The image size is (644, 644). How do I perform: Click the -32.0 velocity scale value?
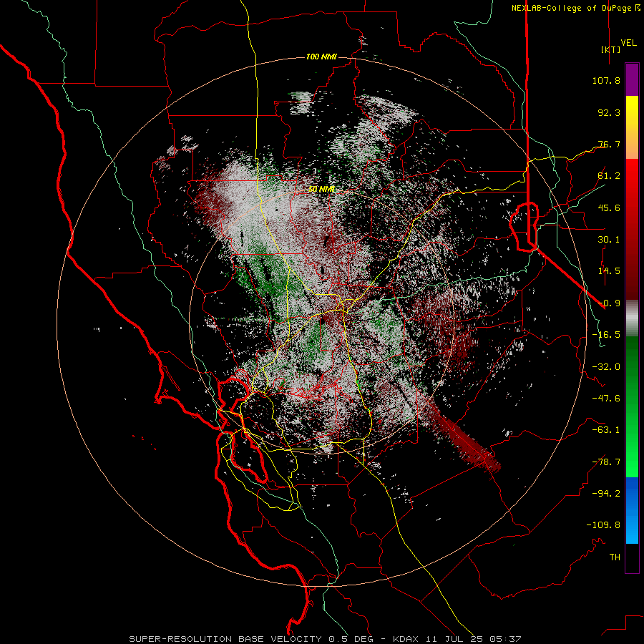click(606, 367)
